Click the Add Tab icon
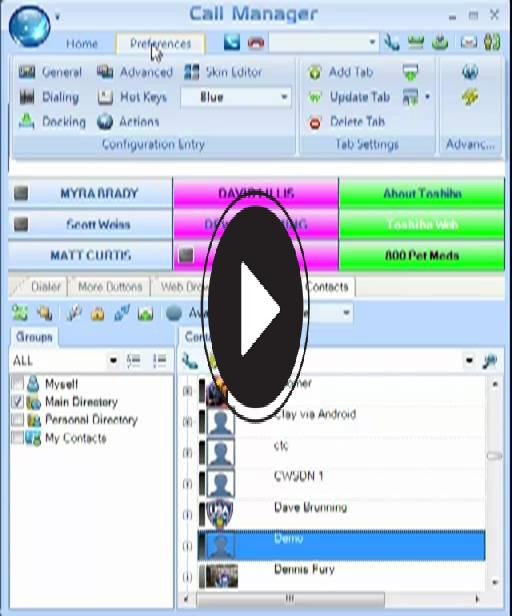The image size is (512, 616). point(315,72)
